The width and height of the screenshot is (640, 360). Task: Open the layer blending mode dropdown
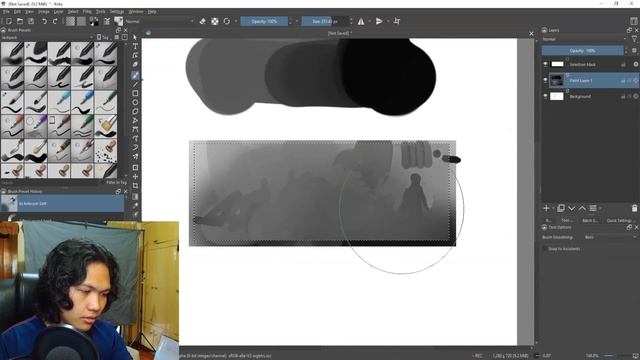(584, 39)
